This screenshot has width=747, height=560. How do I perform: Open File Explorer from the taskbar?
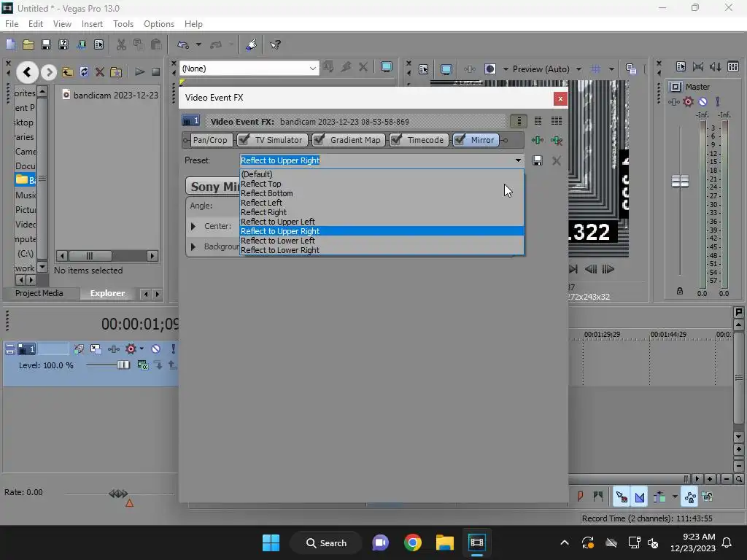point(445,542)
